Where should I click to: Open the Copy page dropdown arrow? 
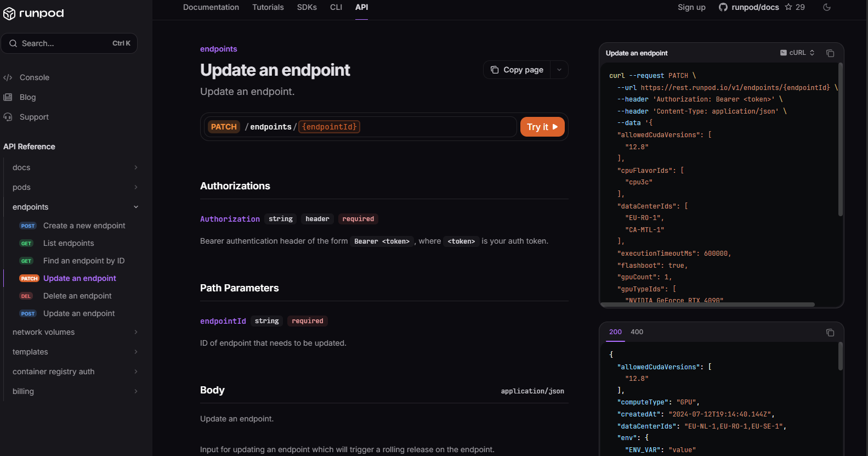(559, 70)
